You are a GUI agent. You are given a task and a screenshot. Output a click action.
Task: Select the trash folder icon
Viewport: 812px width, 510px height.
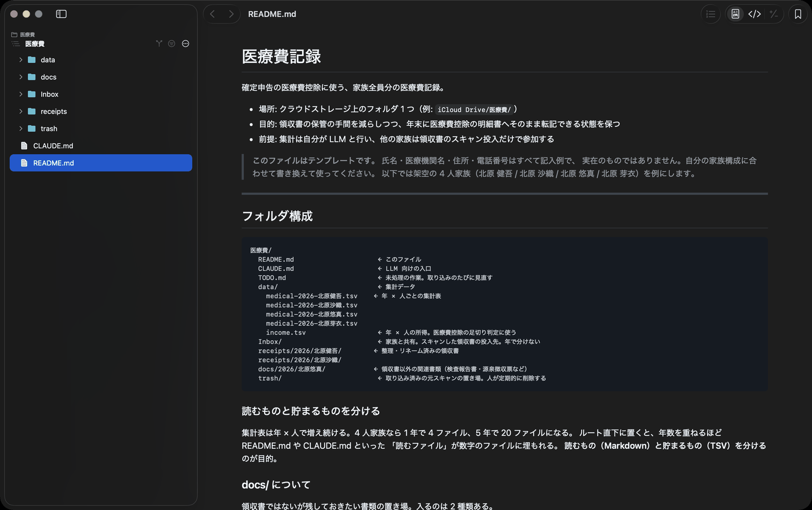point(32,128)
